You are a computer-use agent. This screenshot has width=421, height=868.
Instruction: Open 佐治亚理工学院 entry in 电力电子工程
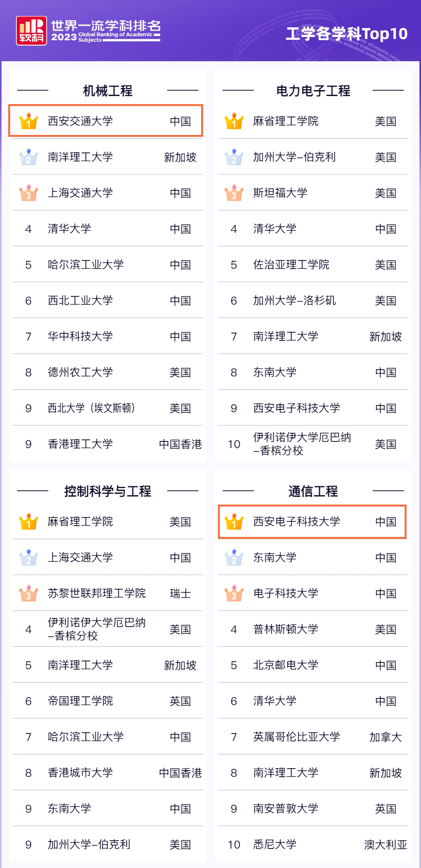(x=313, y=264)
